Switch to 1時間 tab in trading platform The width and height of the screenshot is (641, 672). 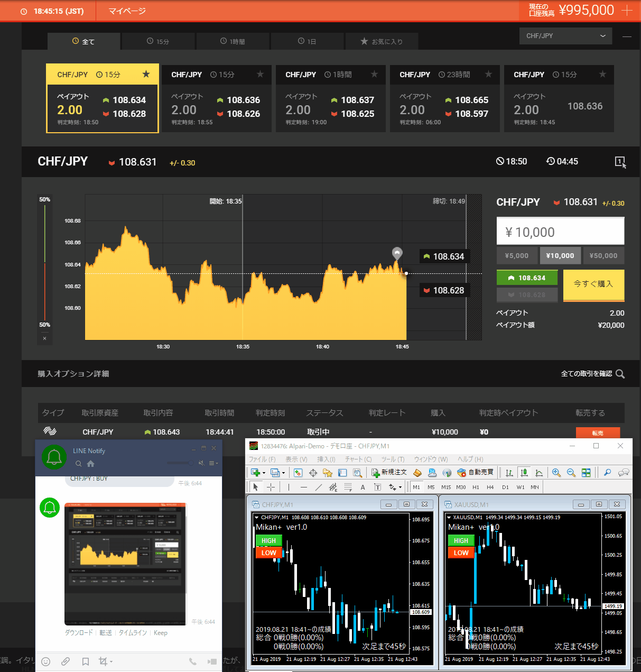point(233,41)
